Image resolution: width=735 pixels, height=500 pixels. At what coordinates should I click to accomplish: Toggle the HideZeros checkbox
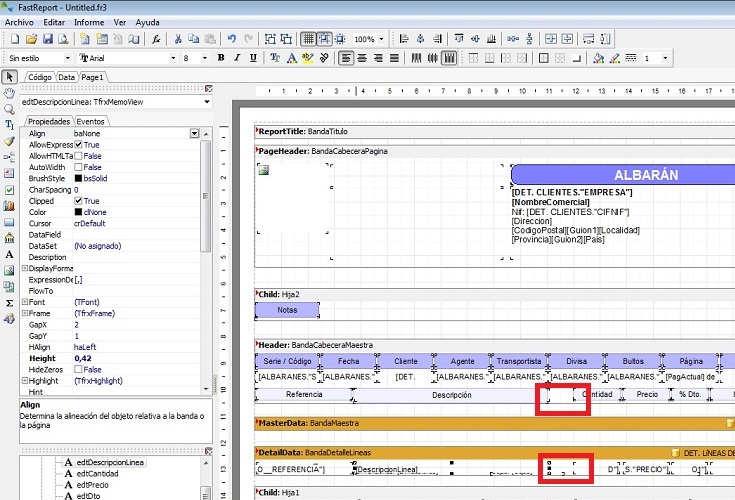[x=79, y=370]
